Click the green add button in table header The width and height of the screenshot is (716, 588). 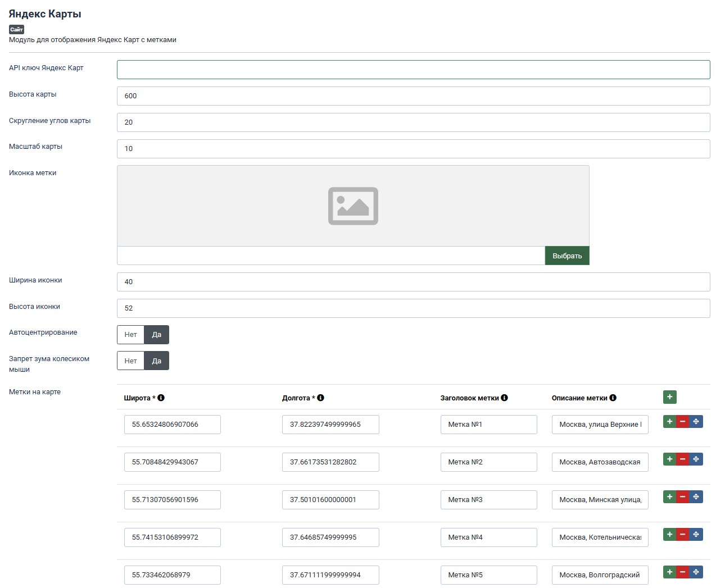click(x=669, y=397)
